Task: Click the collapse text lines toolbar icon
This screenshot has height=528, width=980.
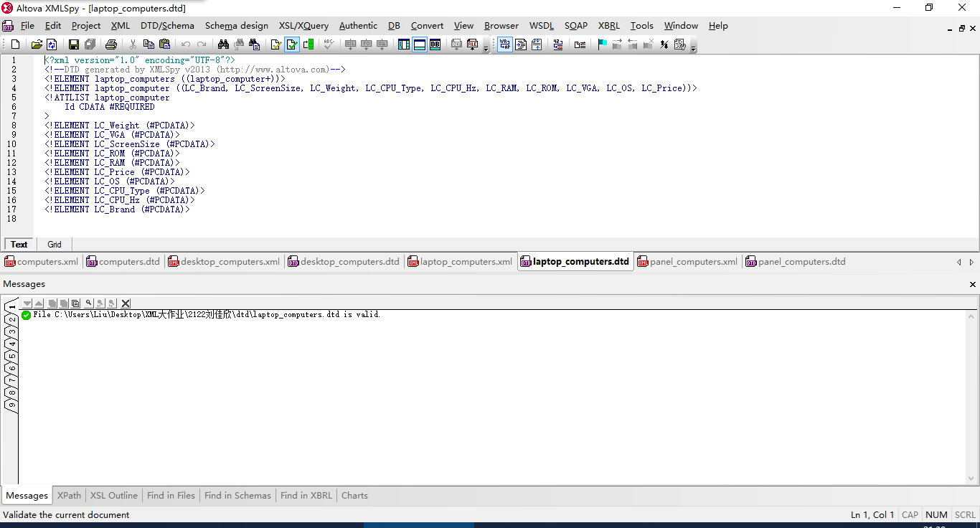Action: click(x=537, y=44)
